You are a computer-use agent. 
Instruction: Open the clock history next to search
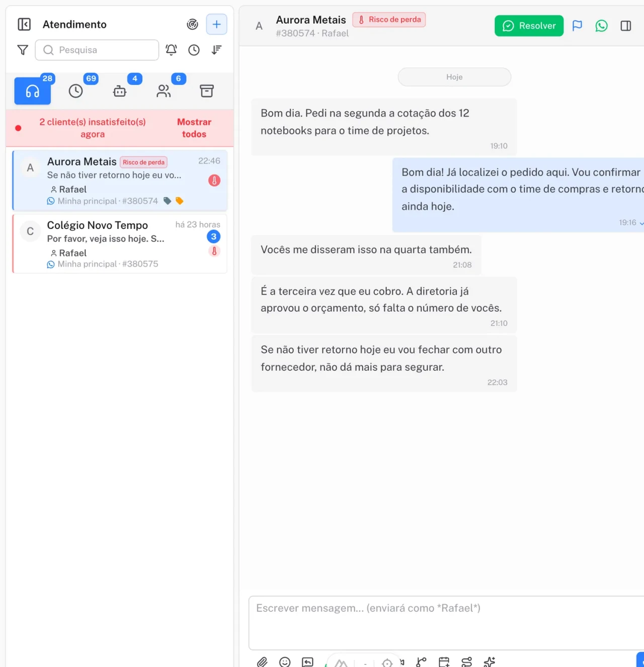click(194, 50)
